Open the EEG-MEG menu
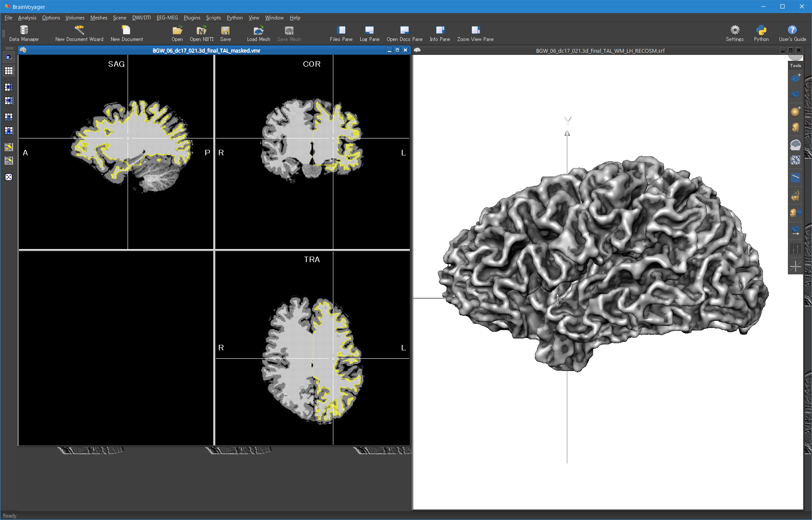This screenshot has width=812, height=520. tap(167, 18)
